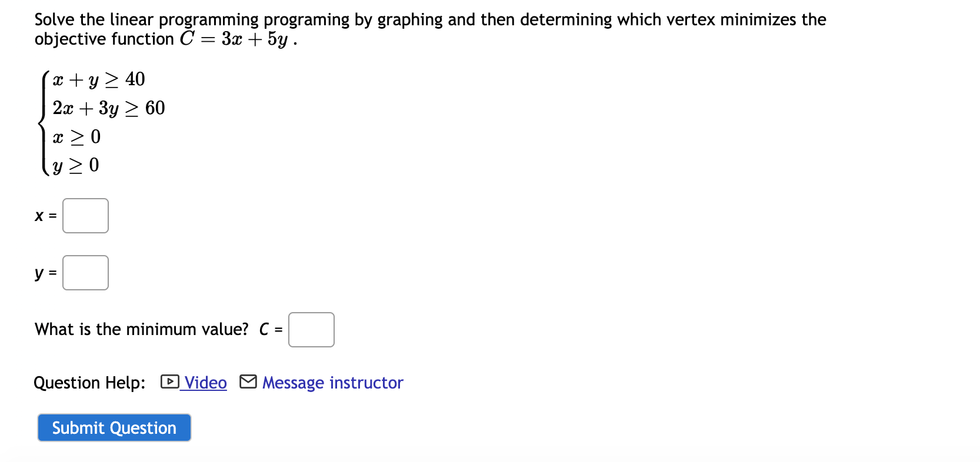
Task: Click the constraint x + y ≥ 40
Action: 99,79
